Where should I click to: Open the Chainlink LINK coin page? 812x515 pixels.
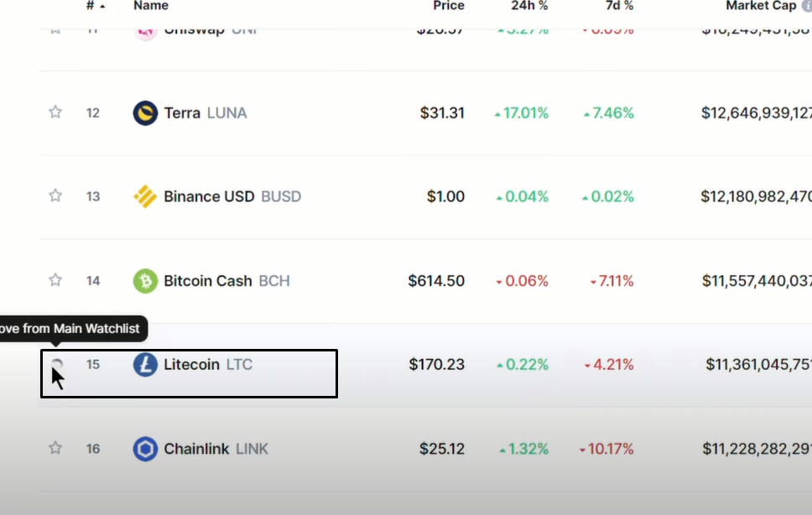pos(216,449)
